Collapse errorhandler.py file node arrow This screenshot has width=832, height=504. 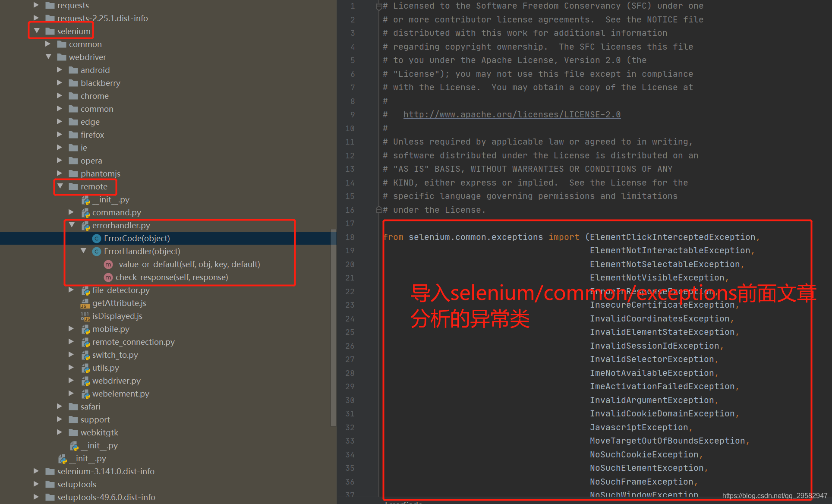pos(72,225)
